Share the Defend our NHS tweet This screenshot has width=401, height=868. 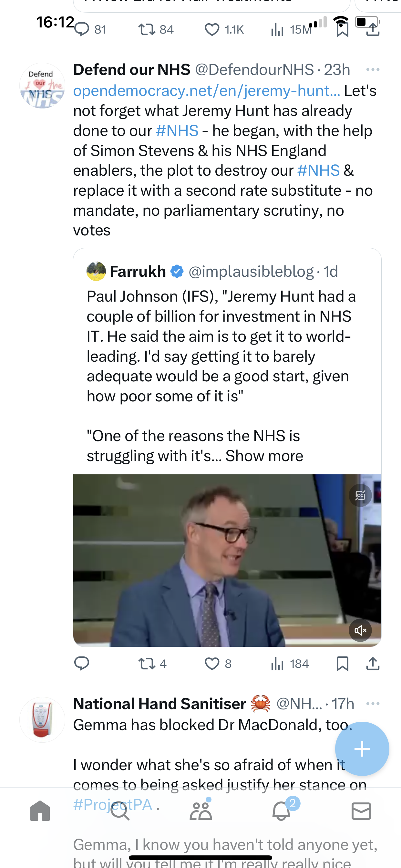[373, 664]
